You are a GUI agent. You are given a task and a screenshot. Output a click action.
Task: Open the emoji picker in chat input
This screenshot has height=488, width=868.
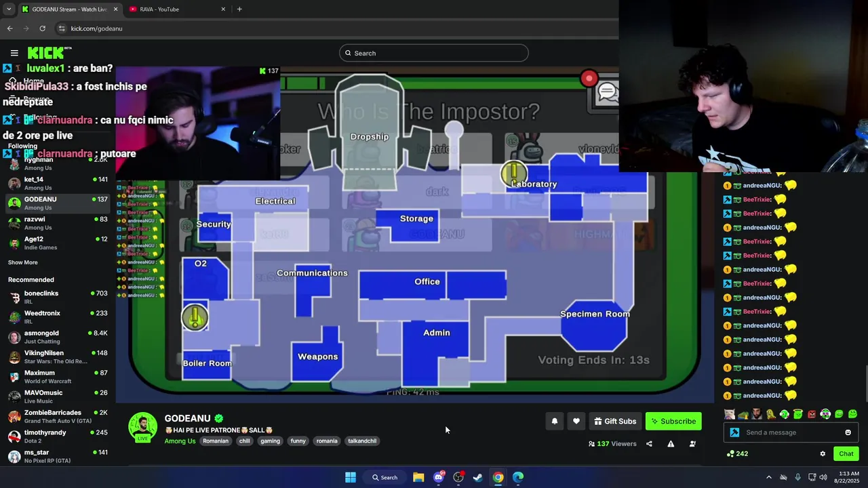(848, 432)
